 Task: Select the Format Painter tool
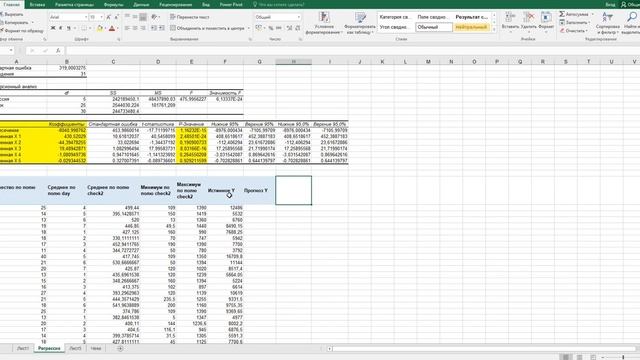tap(22, 31)
